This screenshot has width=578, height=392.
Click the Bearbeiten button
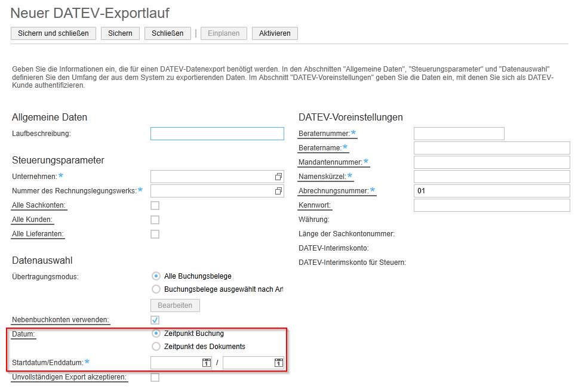click(175, 305)
